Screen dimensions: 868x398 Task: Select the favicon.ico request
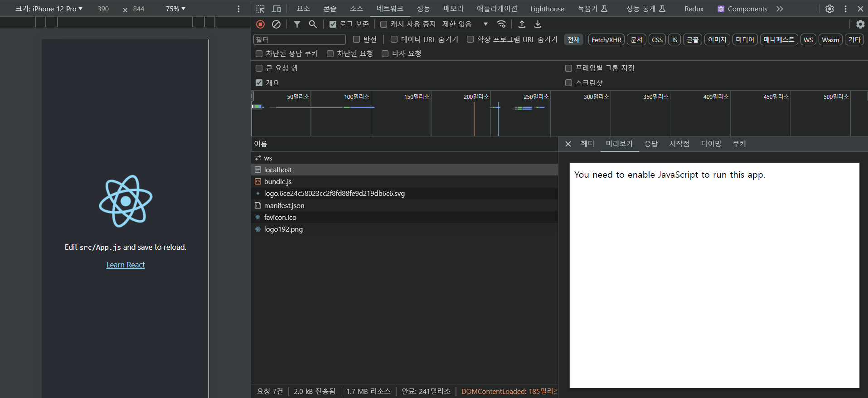(x=404, y=217)
